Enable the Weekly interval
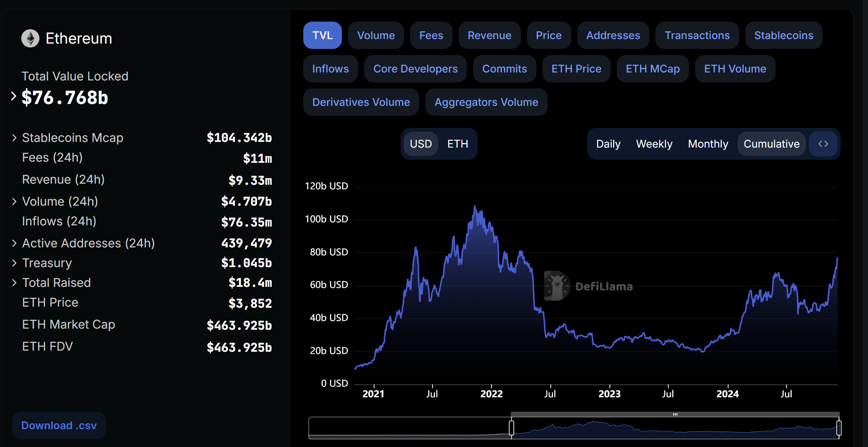The width and height of the screenshot is (868, 447). (654, 143)
